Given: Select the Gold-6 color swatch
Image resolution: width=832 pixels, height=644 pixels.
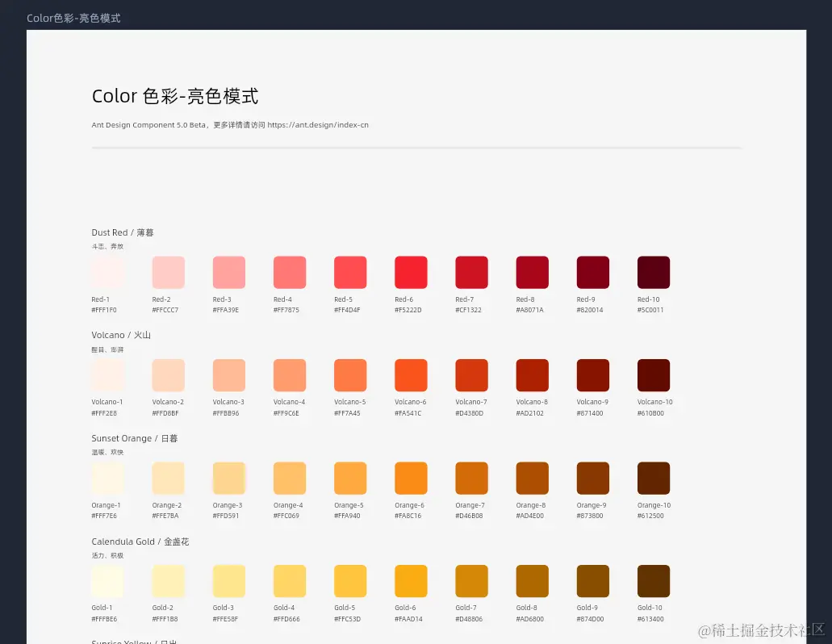Looking at the screenshot, I should 411,581.
